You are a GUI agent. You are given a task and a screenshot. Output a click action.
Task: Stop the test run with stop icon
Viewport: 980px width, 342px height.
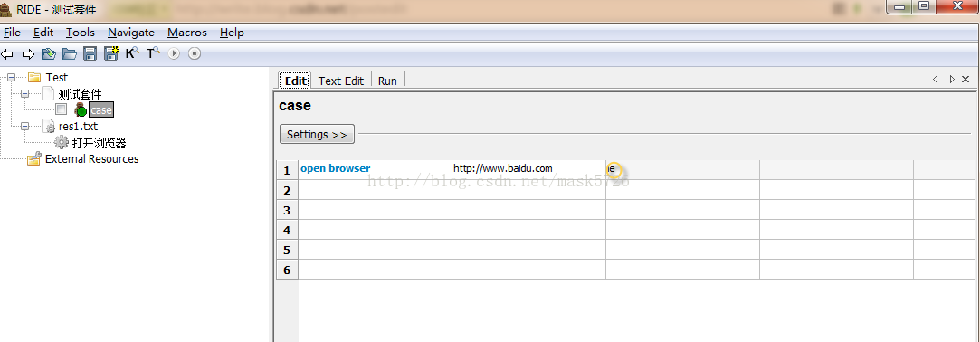(x=195, y=53)
